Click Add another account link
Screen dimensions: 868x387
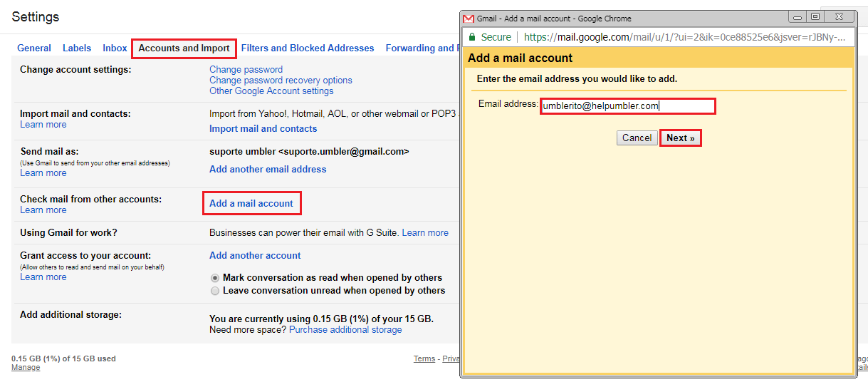tap(255, 255)
